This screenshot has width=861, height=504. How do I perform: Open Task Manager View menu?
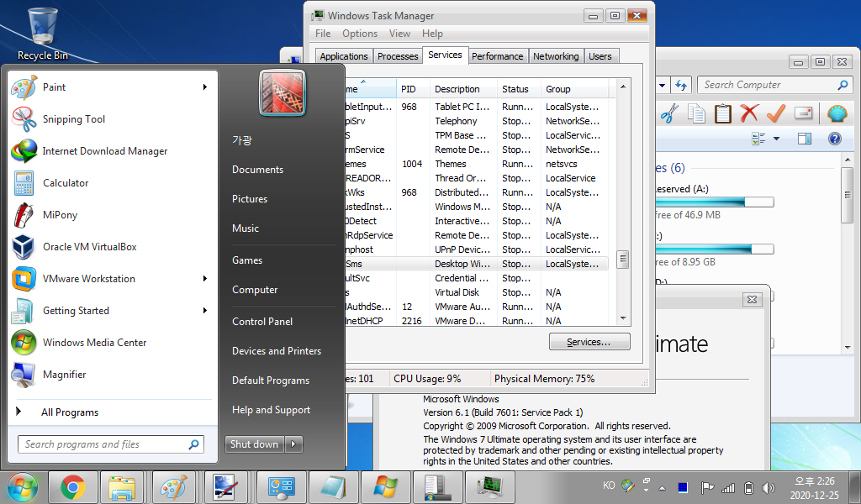(399, 34)
